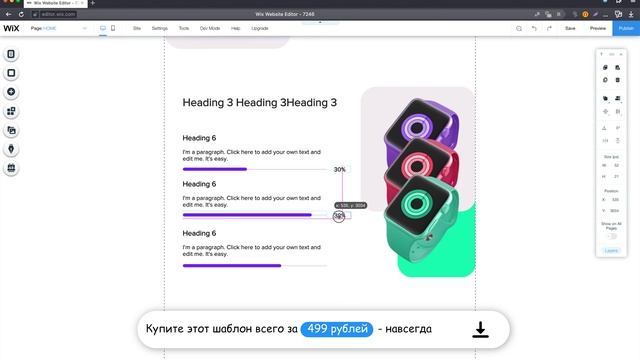The height and width of the screenshot is (360, 640).
Task: Open the Menus & Pages panel icon
Action: pos(11,54)
